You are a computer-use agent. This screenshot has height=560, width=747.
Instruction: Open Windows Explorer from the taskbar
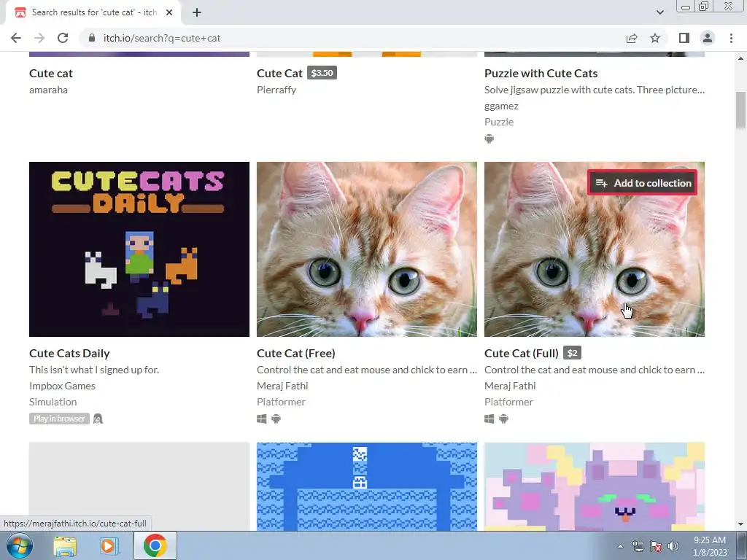65,545
